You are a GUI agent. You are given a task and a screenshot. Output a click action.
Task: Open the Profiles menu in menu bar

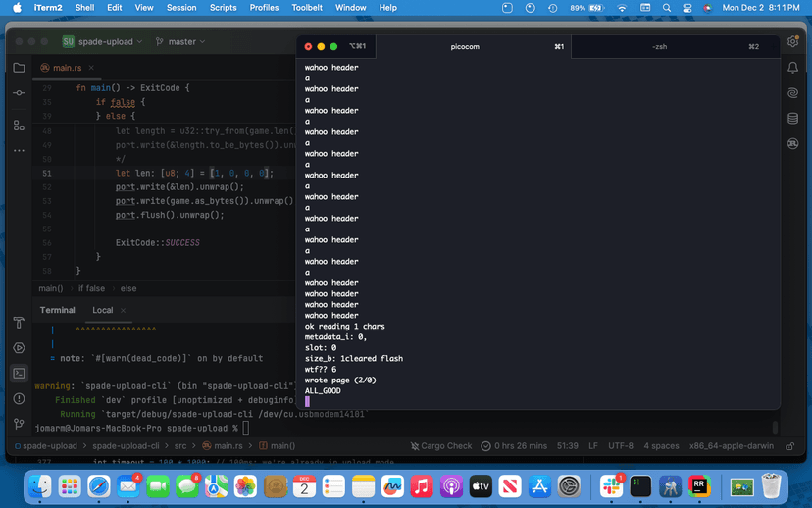pyautogui.click(x=264, y=8)
